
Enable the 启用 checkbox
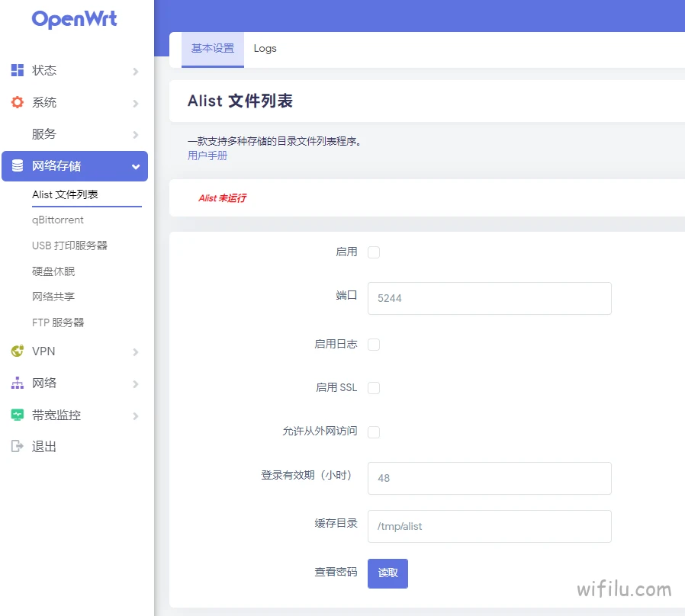[374, 252]
